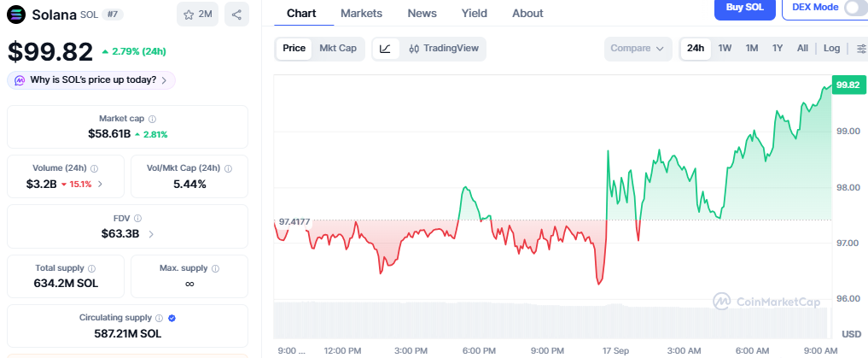Image resolution: width=868 pixels, height=358 pixels.
Task: Add Solana to watchlist via star button
Action: click(198, 15)
